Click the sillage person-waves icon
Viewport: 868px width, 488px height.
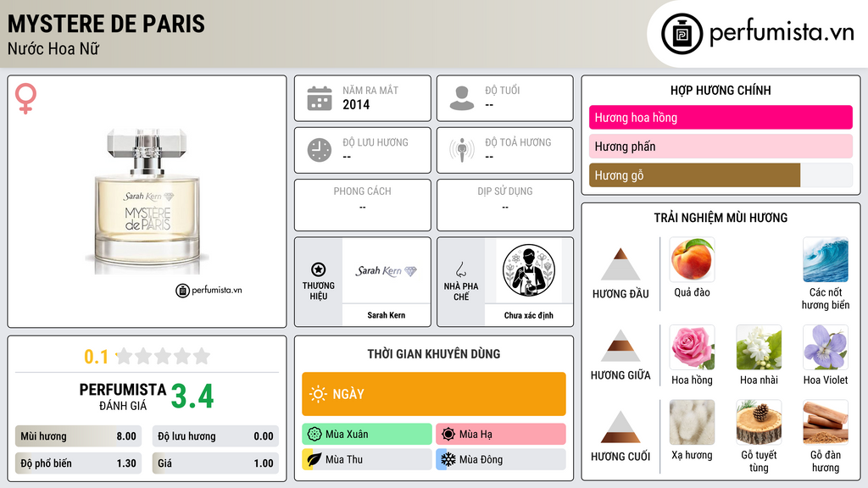[462, 150]
